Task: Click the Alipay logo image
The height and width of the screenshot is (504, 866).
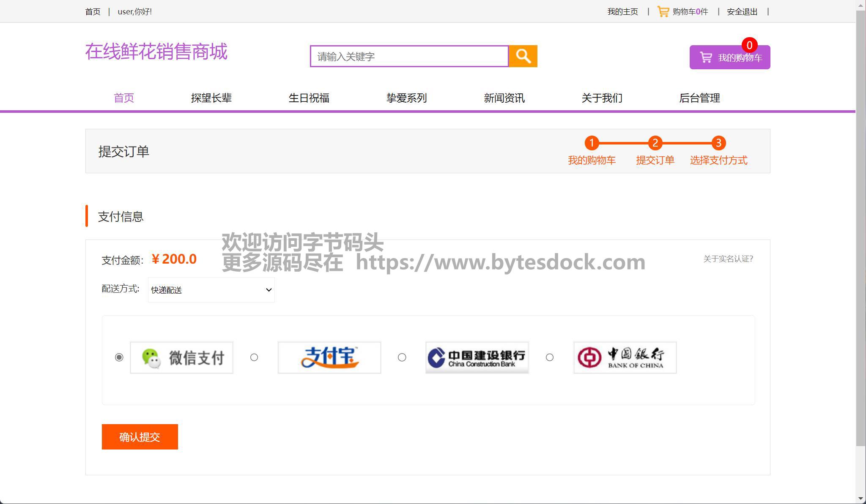Action: pyautogui.click(x=329, y=357)
